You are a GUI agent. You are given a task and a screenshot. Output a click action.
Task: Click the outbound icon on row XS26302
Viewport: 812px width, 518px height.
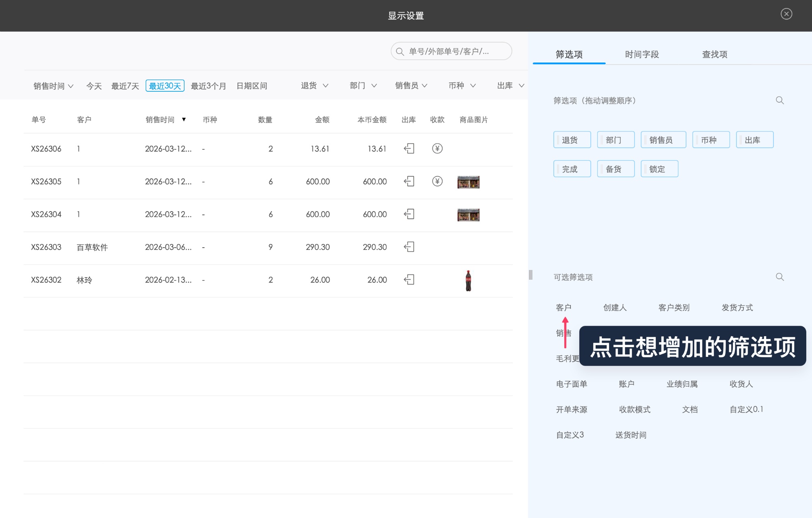point(410,280)
